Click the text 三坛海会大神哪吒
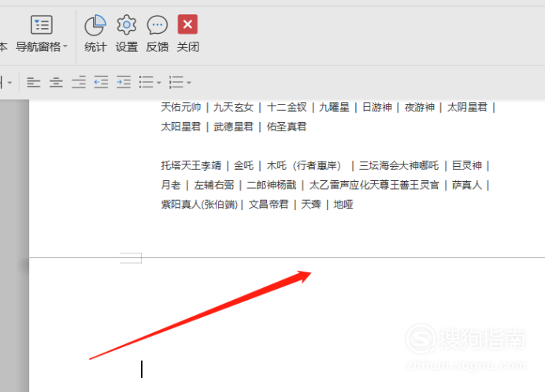 [399, 165]
